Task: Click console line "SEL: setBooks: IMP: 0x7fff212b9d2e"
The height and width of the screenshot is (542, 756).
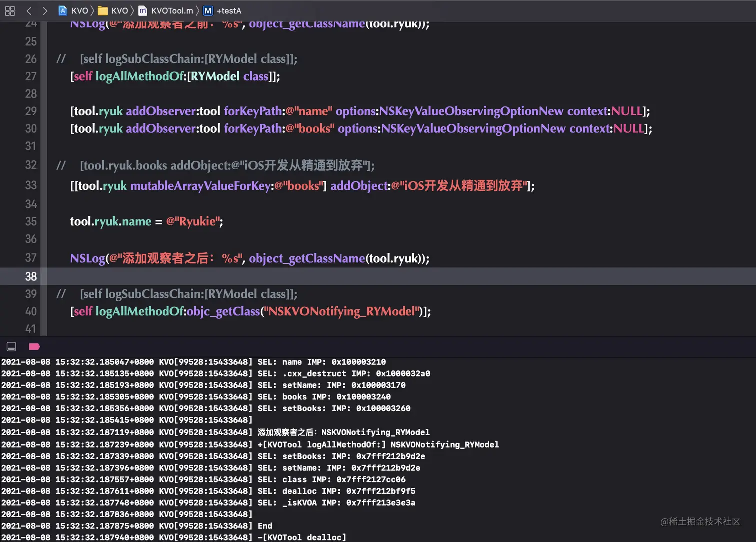Action: click(x=213, y=456)
